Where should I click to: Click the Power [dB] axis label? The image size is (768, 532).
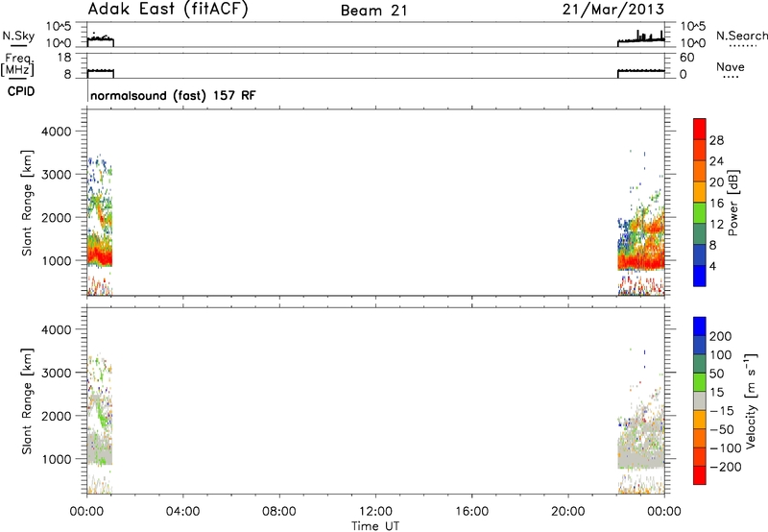tap(733, 203)
